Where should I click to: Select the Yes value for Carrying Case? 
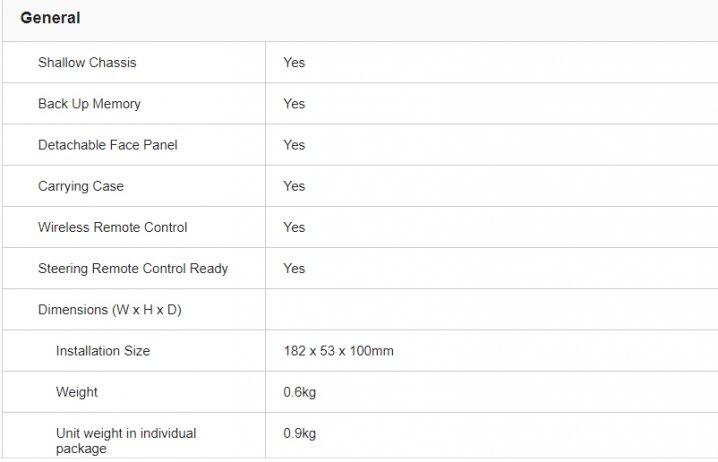tap(294, 186)
